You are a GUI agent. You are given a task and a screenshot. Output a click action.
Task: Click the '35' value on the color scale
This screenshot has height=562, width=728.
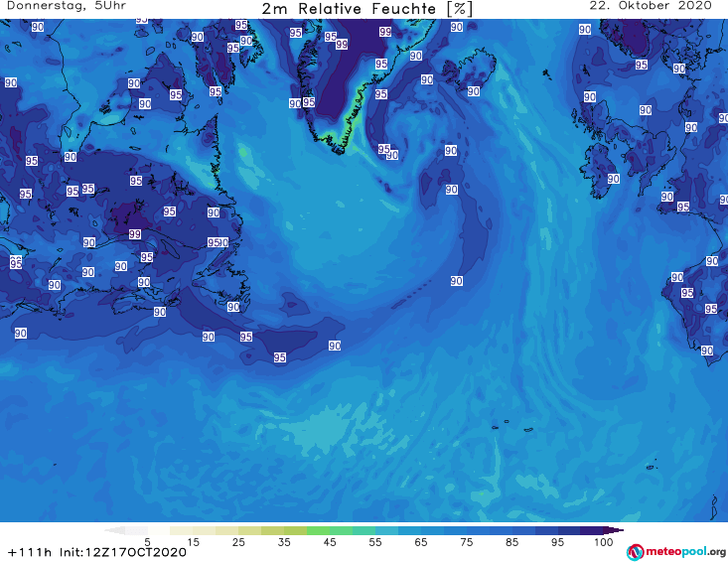click(284, 542)
